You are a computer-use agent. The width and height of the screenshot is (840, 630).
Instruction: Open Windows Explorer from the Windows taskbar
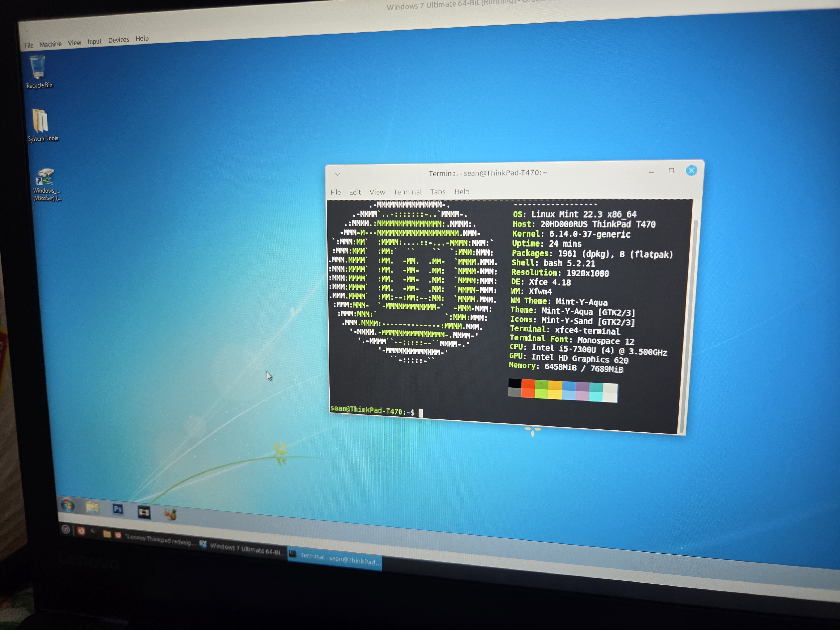pyautogui.click(x=92, y=508)
